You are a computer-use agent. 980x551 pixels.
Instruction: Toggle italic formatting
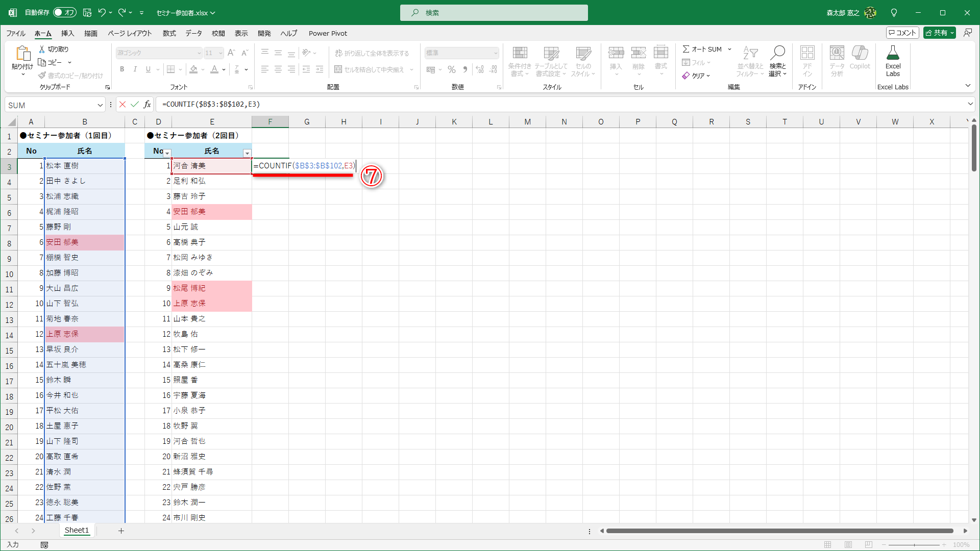pyautogui.click(x=135, y=69)
